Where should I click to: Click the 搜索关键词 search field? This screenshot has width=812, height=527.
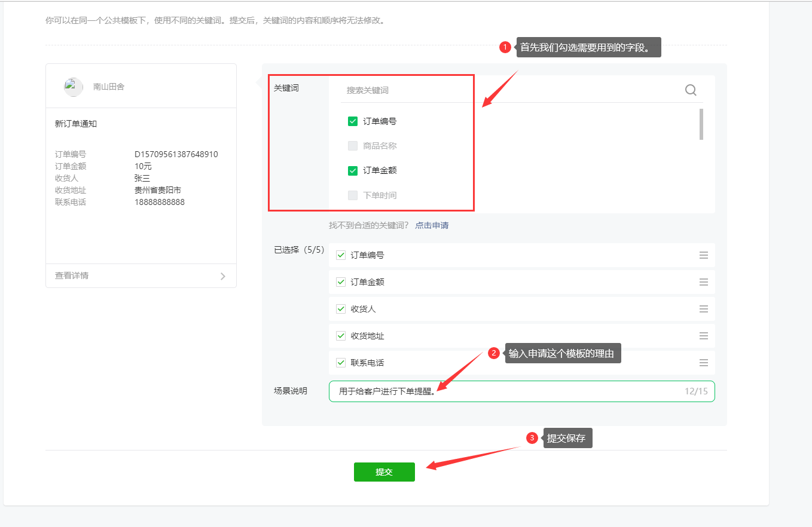pyautogui.click(x=508, y=90)
